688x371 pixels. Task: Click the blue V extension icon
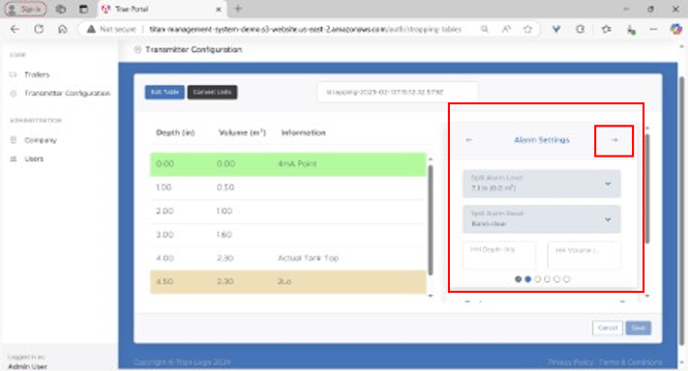click(556, 29)
